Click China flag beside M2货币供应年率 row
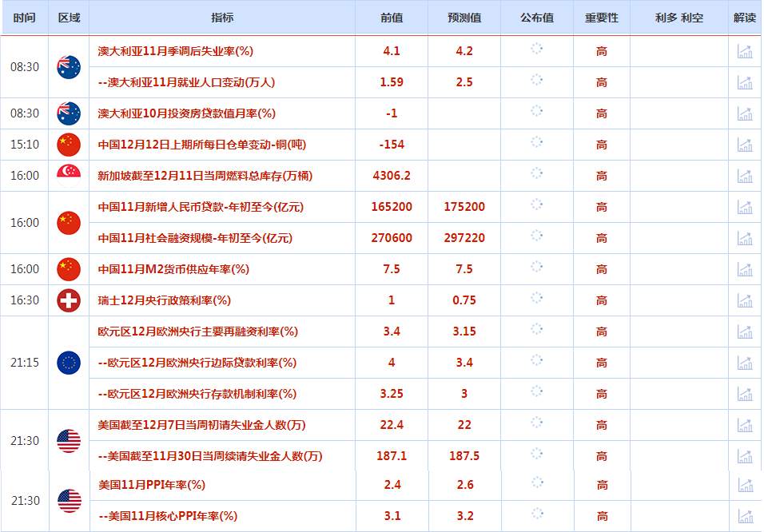This screenshot has height=532, width=764. (x=69, y=269)
